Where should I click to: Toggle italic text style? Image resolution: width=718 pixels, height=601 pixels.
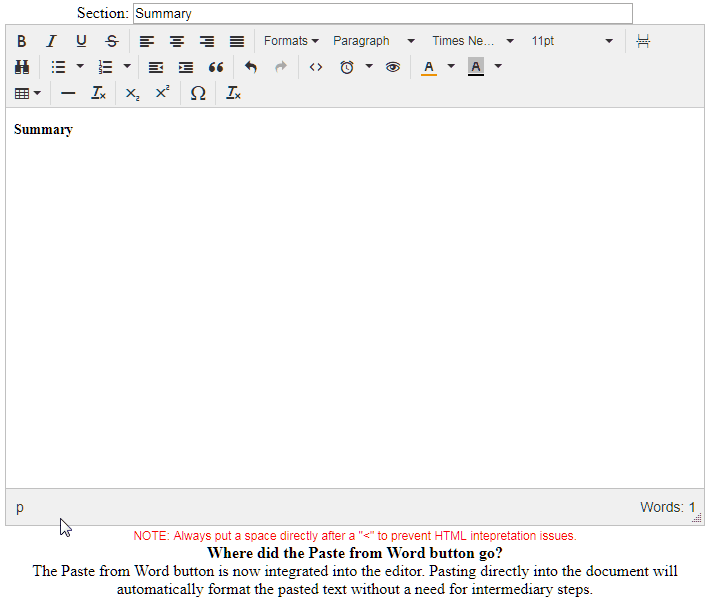click(51, 41)
